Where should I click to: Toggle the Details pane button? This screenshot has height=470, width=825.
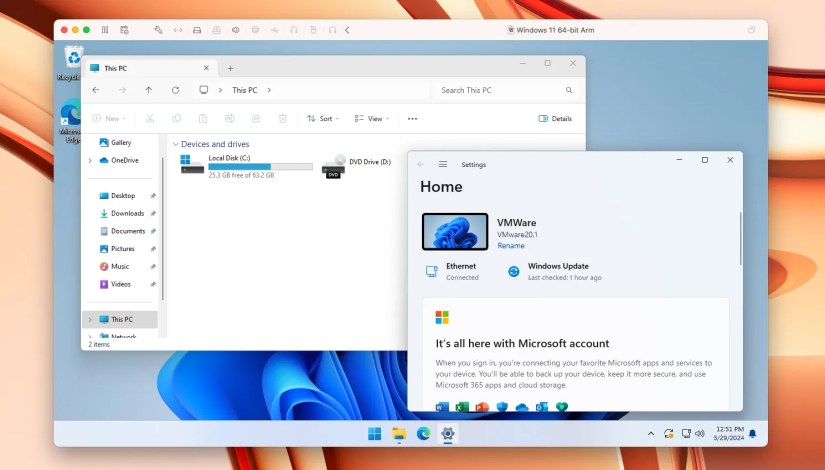pyautogui.click(x=555, y=118)
